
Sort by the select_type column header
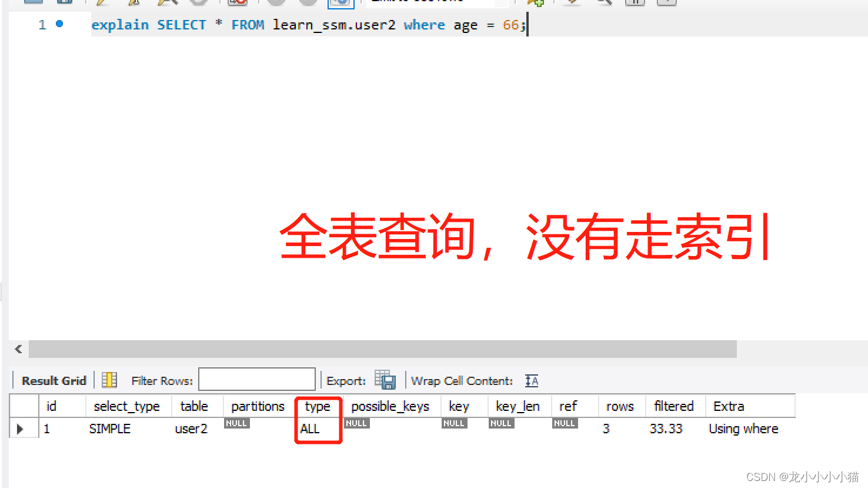pyautogui.click(x=129, y=406)
